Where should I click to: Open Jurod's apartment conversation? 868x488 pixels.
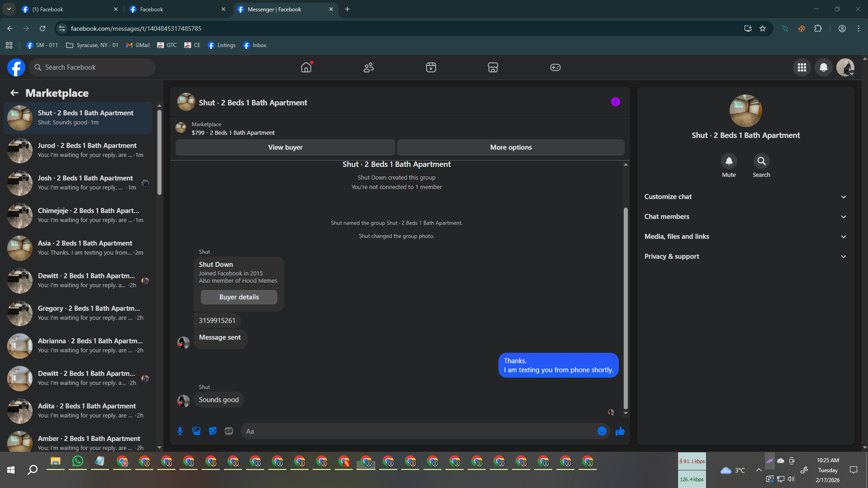coord(78,150)
